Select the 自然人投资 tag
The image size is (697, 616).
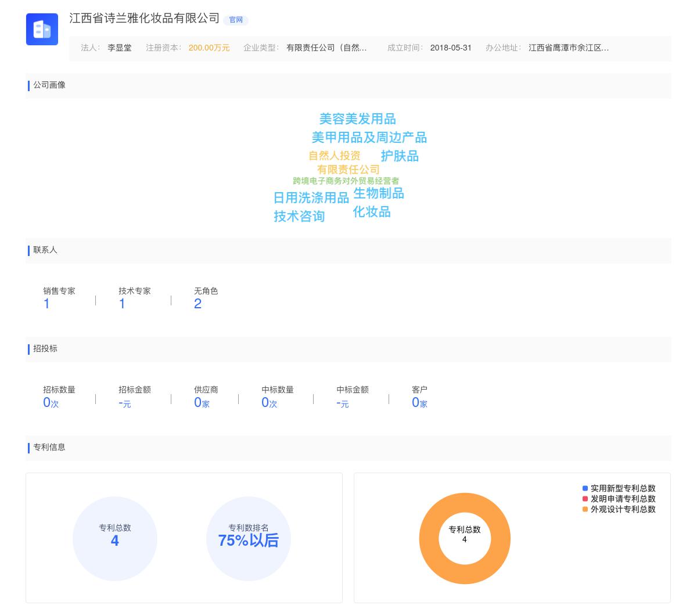[335, 156]
